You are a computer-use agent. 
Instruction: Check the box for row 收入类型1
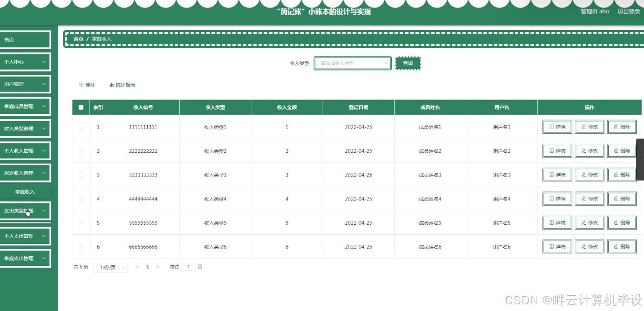tap(80, 127)
